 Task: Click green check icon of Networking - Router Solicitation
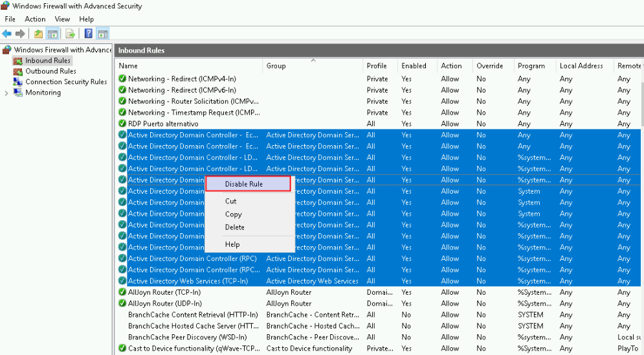point(122,101)
